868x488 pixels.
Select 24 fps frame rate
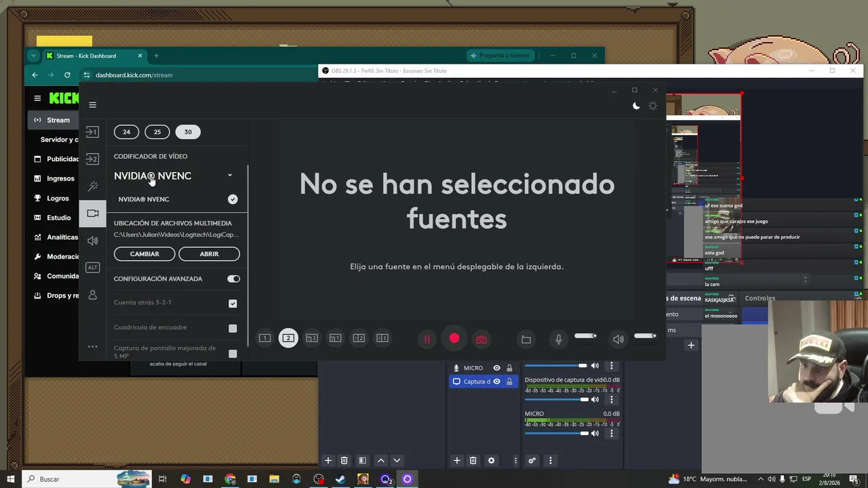(126, 131)
